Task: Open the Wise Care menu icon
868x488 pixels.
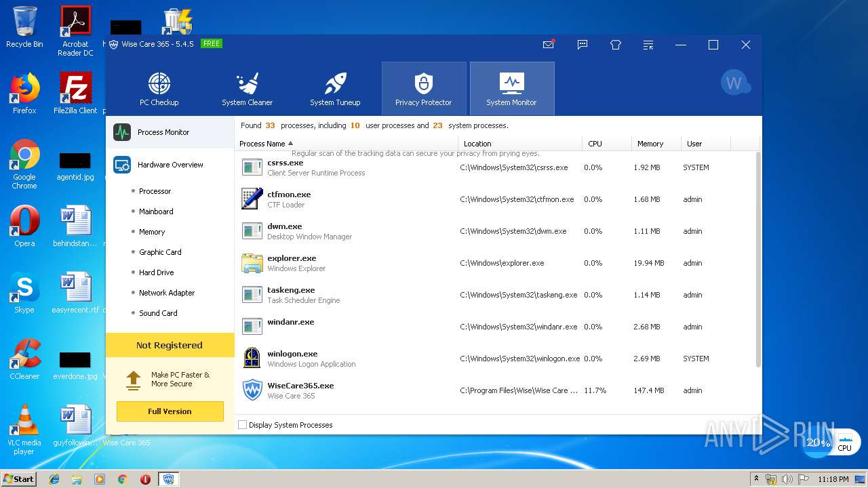Action: [648, 45]
